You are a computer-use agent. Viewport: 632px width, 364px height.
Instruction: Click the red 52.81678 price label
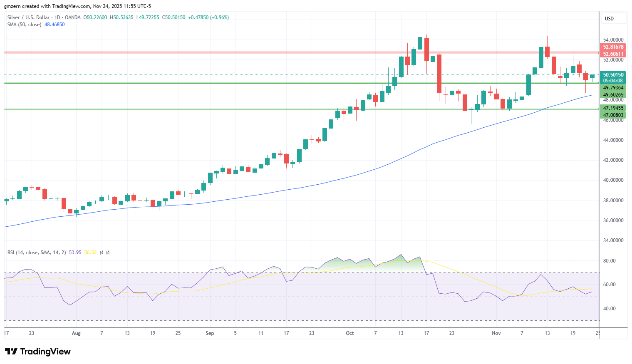point(613,47)
